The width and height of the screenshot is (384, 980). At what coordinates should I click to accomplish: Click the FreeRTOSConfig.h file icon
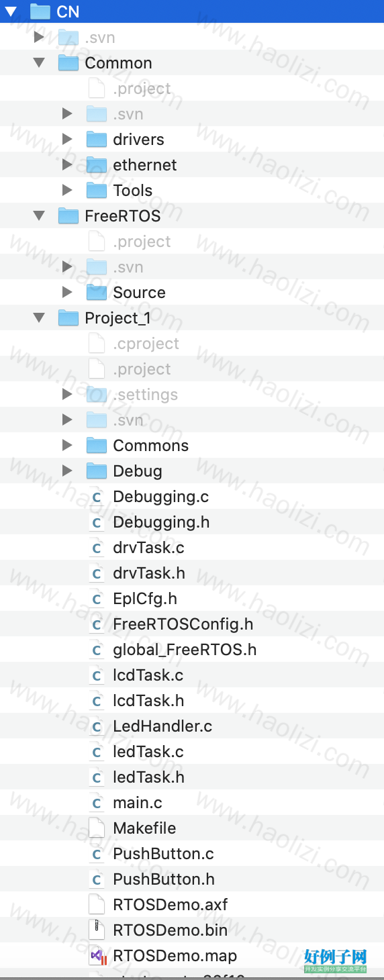tap(97, 624)
